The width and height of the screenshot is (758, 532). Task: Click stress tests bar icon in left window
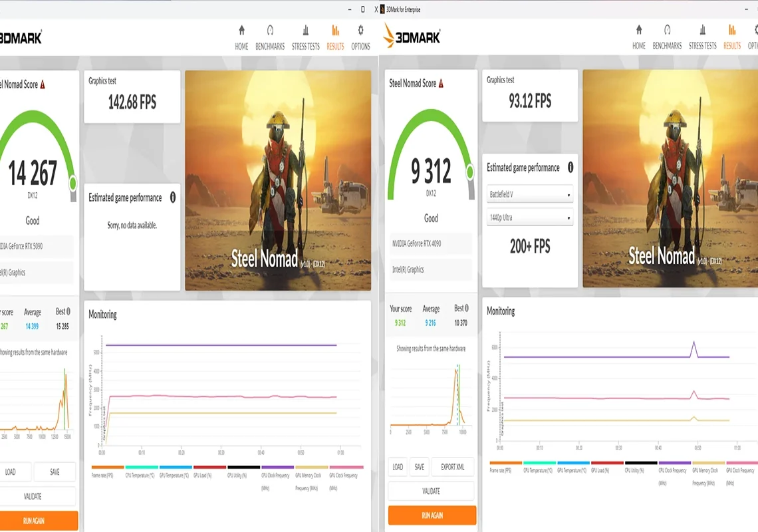[x=305, y=31]
